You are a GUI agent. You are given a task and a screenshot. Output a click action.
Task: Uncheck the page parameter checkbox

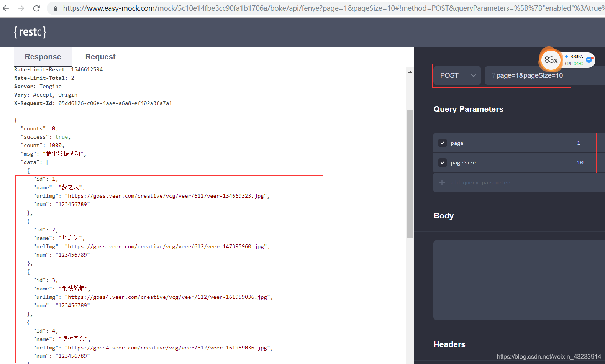(x=443, y=143)
